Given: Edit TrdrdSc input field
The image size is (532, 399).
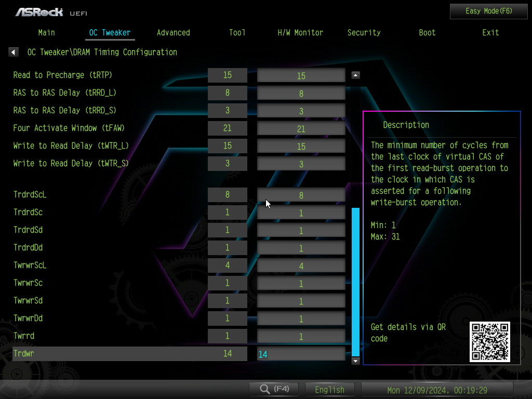Looking at the screenshot, I should pos(301,212).
